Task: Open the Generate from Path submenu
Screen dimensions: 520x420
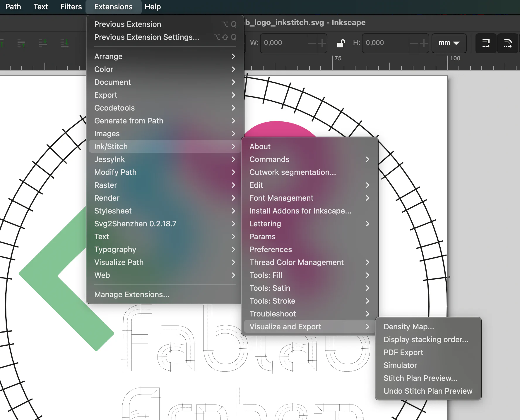Action: 165,121
